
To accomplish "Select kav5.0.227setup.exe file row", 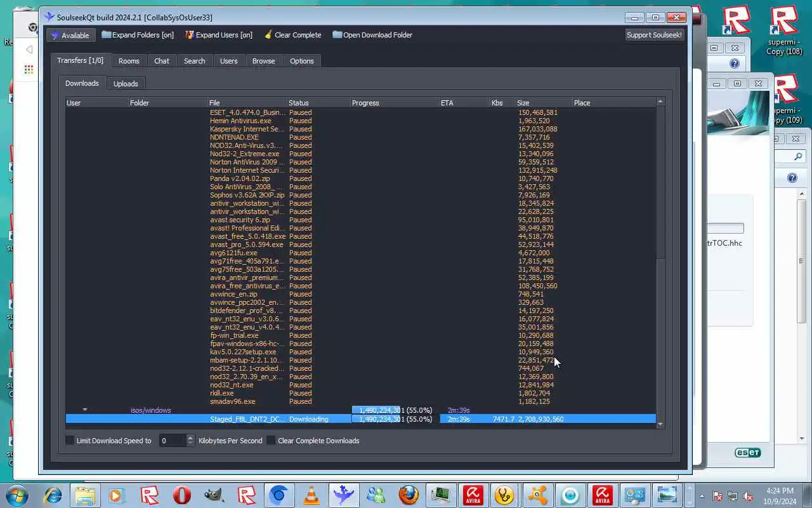I will [x=360, y=352].
